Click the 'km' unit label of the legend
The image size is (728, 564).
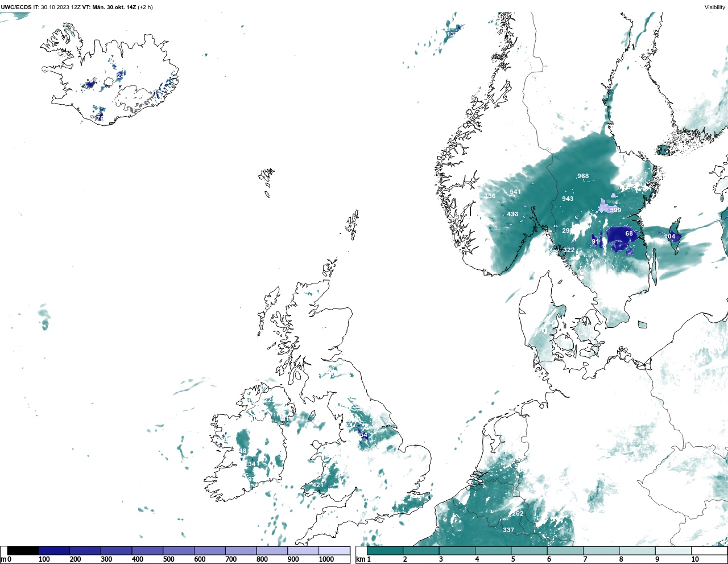[360, 559]
